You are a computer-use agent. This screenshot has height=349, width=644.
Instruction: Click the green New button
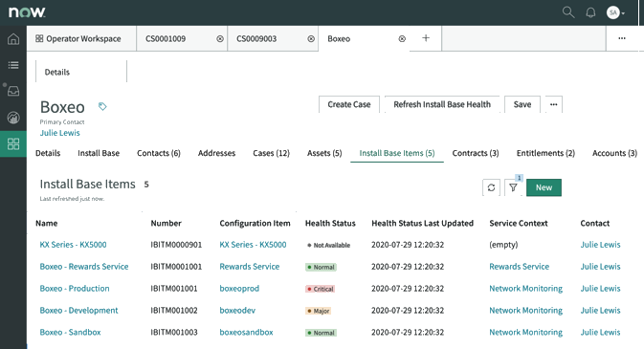(x=544, y=187)
